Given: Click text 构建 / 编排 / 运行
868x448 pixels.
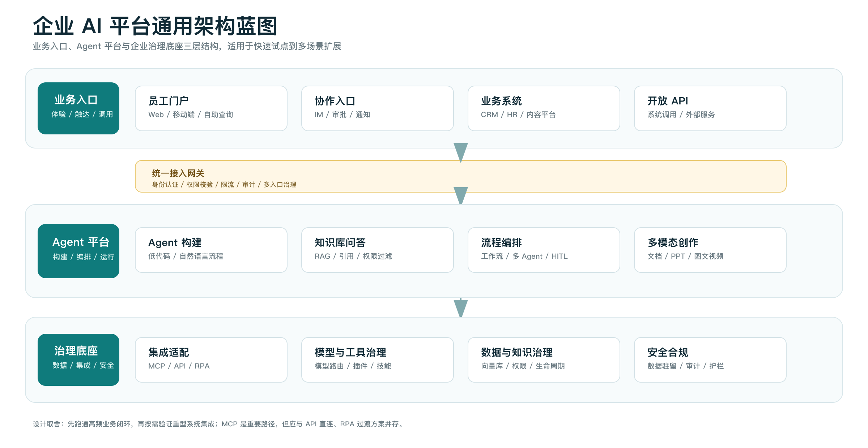Looking at the screenshot, I should click(84, 257).
